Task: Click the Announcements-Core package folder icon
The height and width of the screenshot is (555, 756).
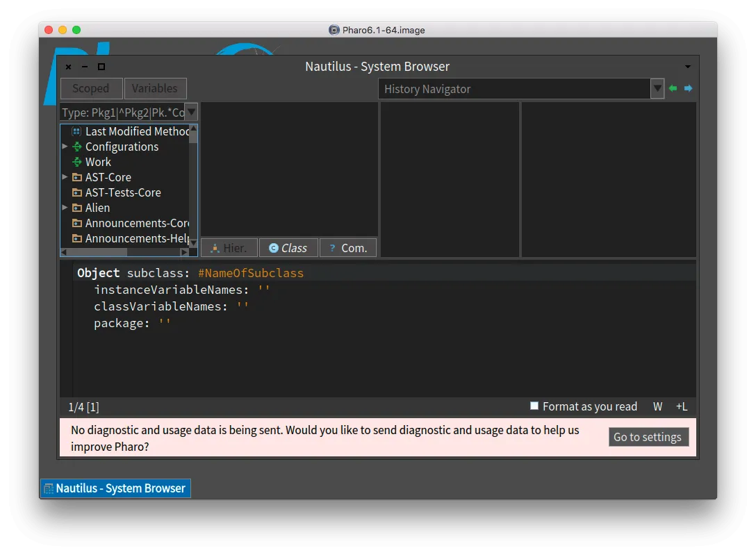Action: tap(76, 223)
